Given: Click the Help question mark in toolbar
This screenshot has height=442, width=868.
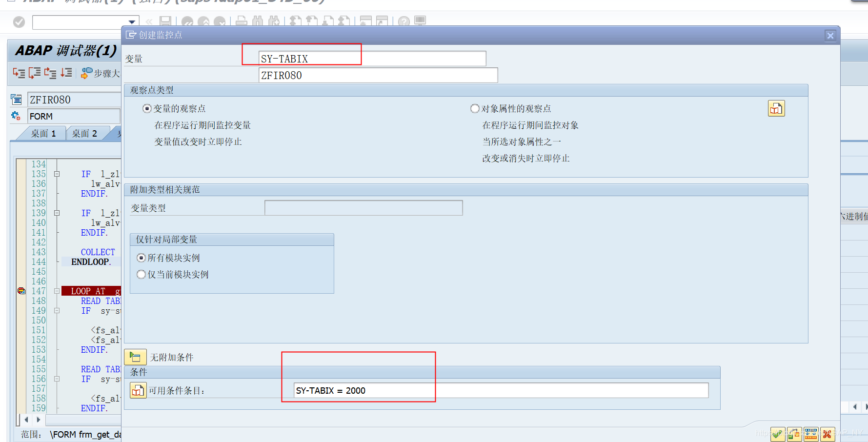Looking at the screenshot, I should [x=404, y=21].
